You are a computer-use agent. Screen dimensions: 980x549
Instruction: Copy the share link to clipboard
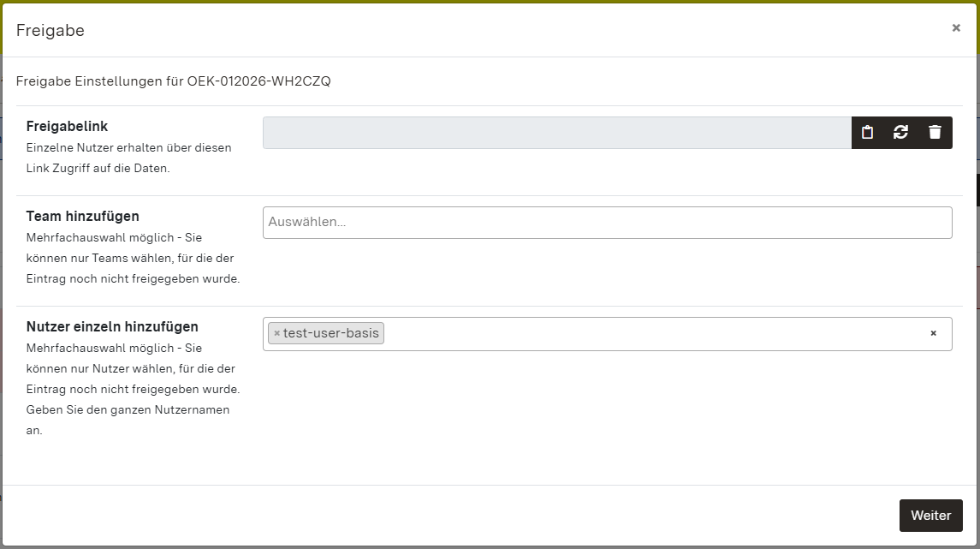[x=868, y=133]
